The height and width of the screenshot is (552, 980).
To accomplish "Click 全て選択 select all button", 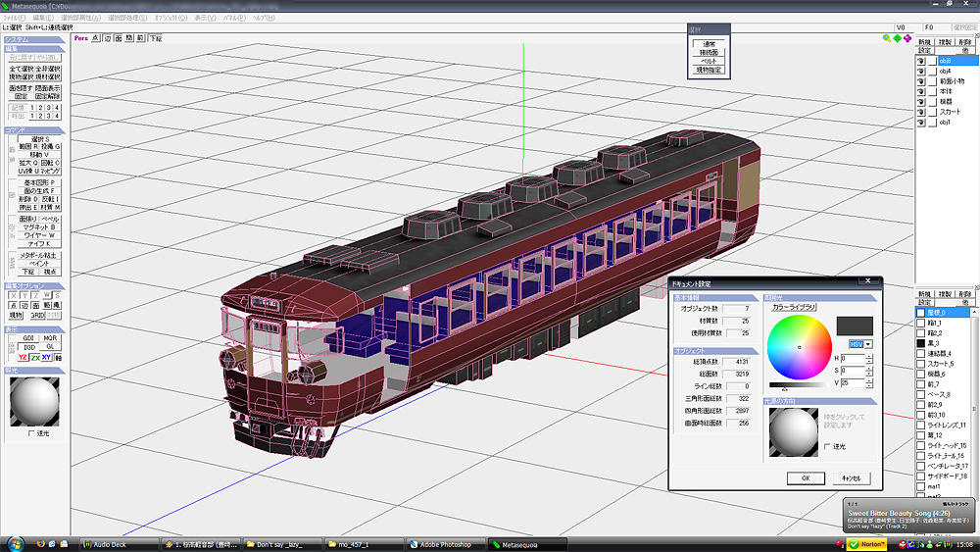I will 22,69.
